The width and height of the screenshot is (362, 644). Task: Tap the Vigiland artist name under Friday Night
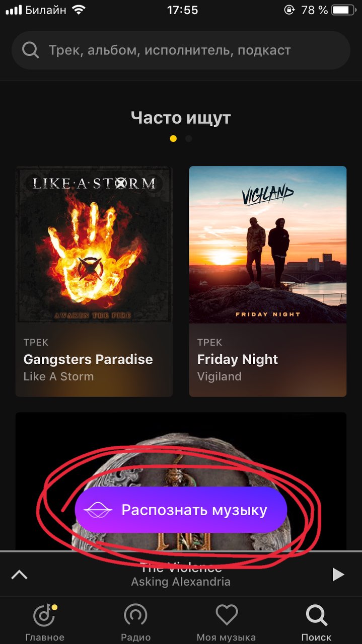coord(220,376)
